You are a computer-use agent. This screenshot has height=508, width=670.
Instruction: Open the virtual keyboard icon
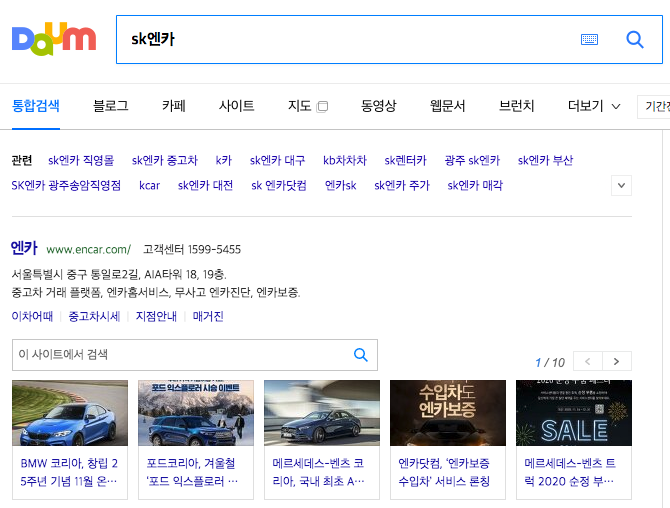click(x=589, y=40)
